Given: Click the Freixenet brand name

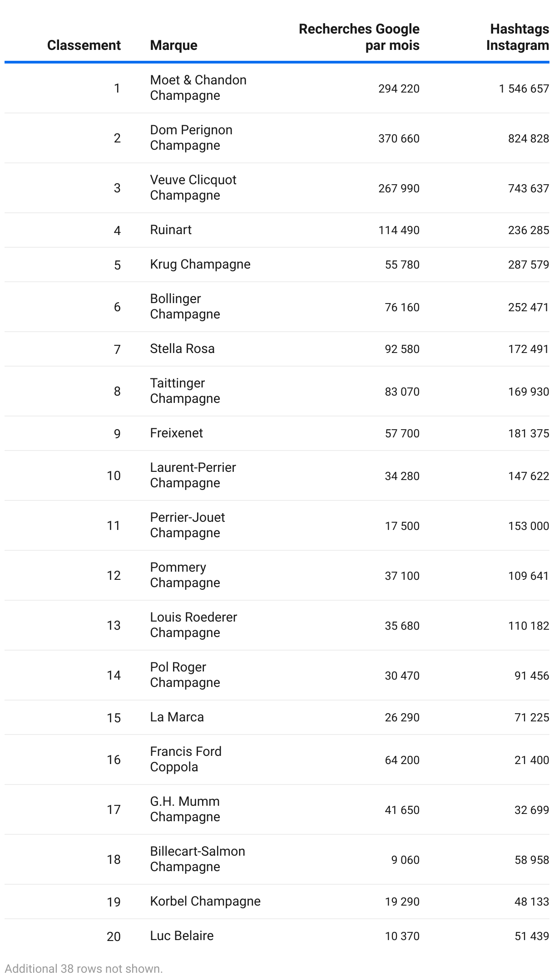Looking at the screenshot, I should pyautogui.click(x=176, y=433).
